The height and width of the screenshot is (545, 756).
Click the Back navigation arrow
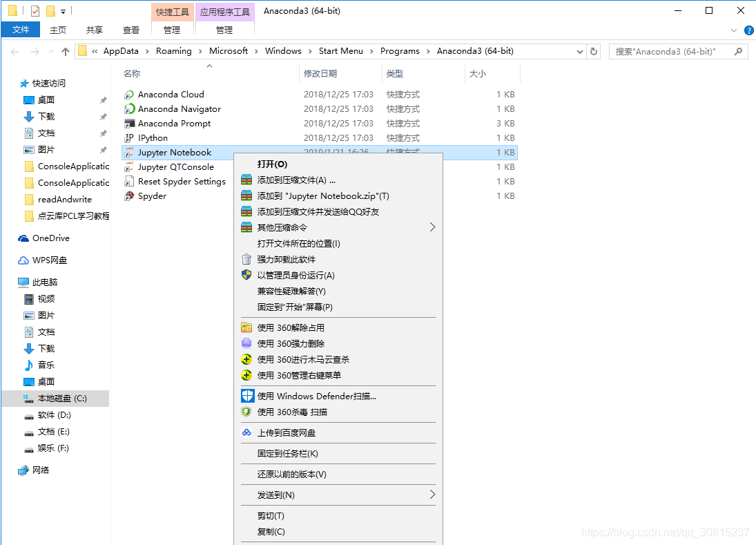(14, 52)
